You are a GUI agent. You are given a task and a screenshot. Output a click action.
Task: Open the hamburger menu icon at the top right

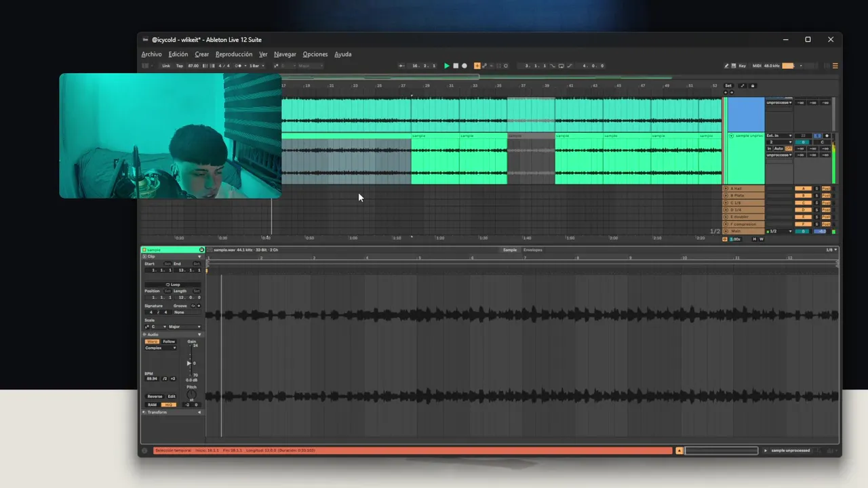click(835, 66)
